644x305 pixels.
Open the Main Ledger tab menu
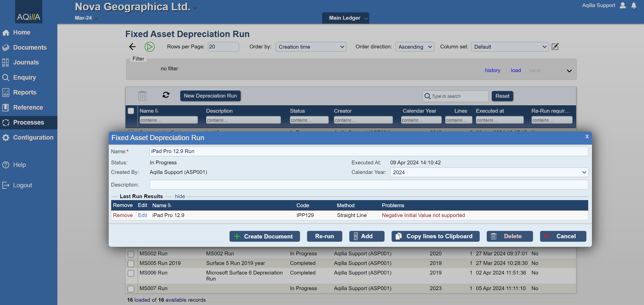click(345, 18)
